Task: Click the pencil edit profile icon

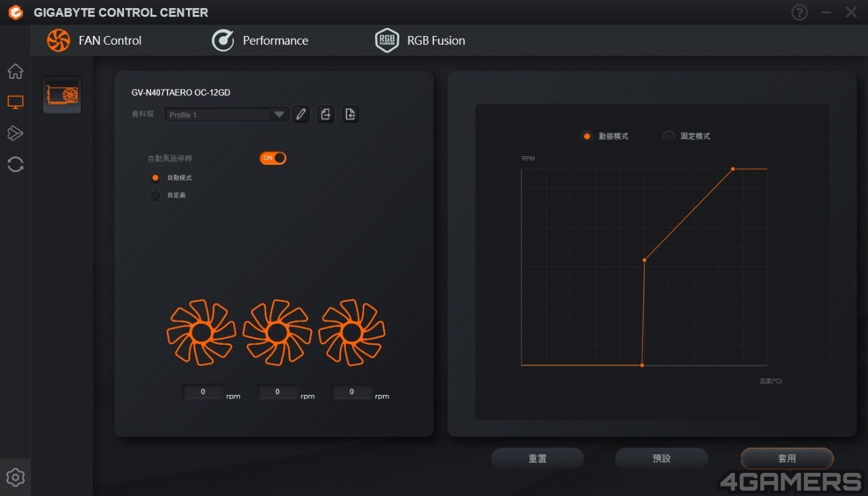Action: 301,114
